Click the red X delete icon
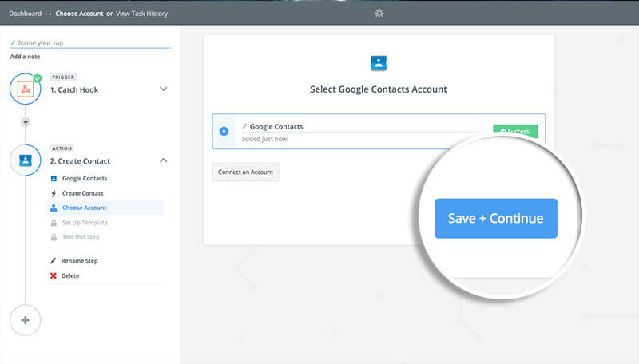 (54, 275)
